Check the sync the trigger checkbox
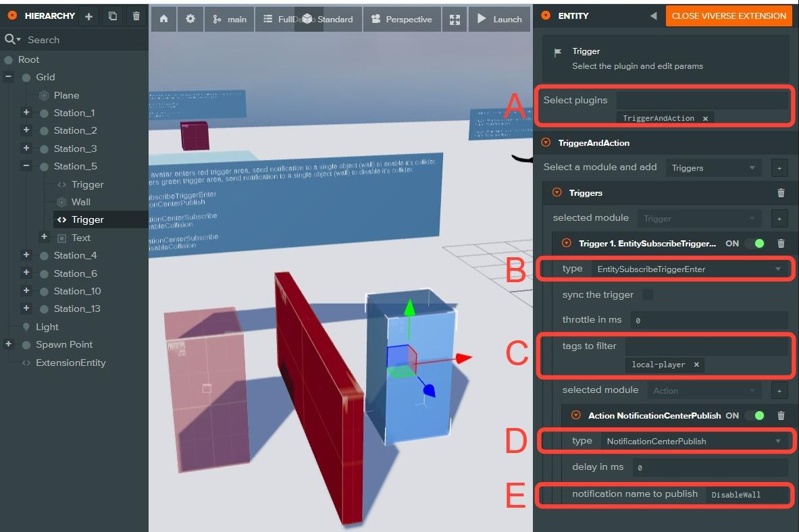 tap(648, 294)
